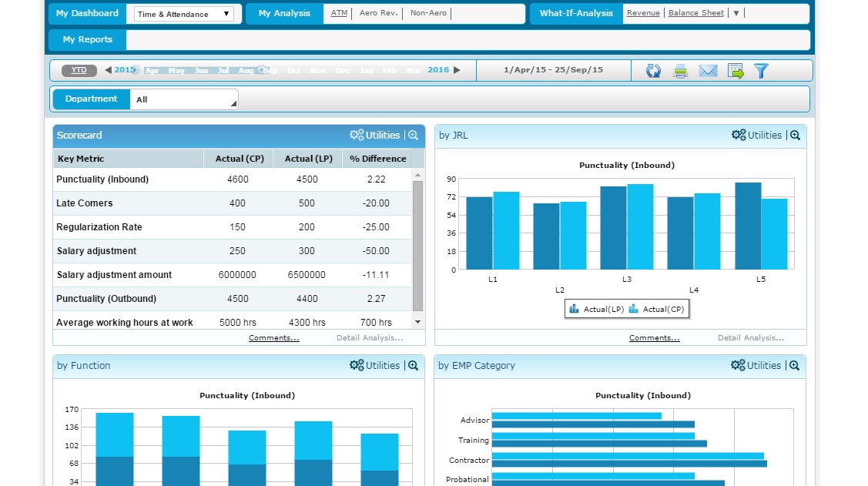Toggle Actual(LP) legend series
Image resolution: width=868 pixels, height=486 pixels.
(597, 309)
